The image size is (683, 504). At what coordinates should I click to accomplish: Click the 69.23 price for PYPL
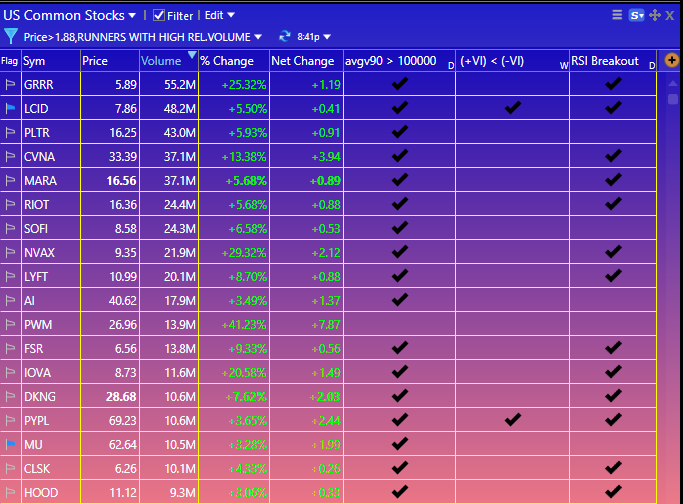point(122,420)
